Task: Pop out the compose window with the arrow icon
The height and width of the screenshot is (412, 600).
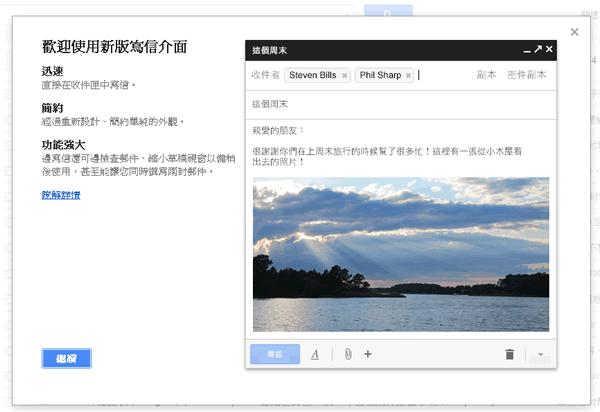Action: 537,49
